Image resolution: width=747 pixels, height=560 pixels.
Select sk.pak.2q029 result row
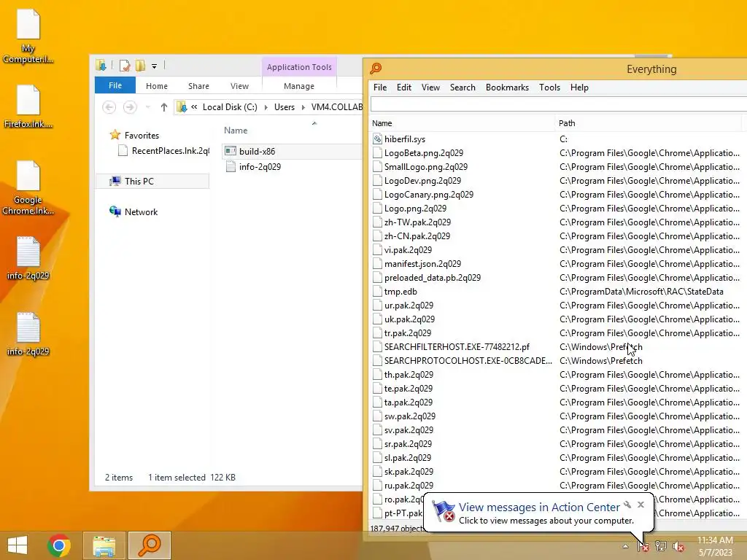(x=409, y=472)
